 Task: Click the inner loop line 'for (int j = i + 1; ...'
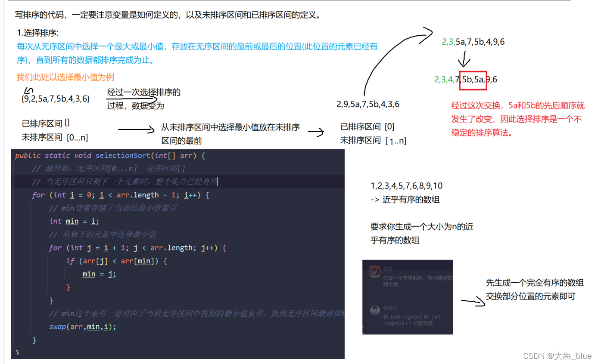[x=137, y=248]
